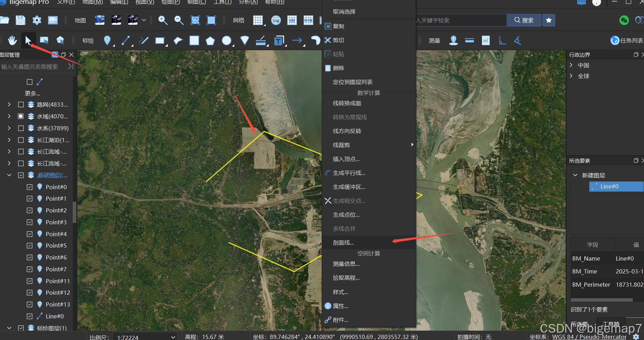Screen dimensions: 644x340
Task: Select the text label T tool
Action: 279,41
